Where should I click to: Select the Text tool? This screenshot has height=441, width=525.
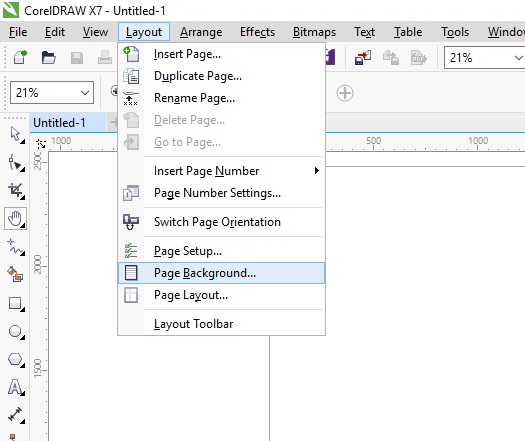16,387
